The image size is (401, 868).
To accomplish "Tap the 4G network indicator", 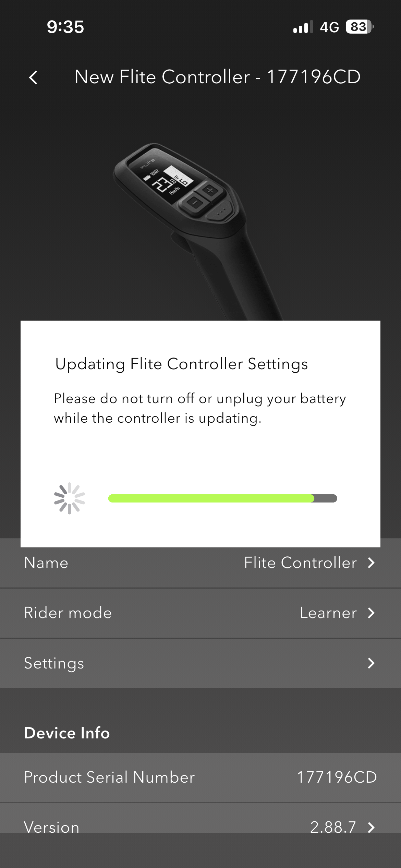I will tap(329, 27).
